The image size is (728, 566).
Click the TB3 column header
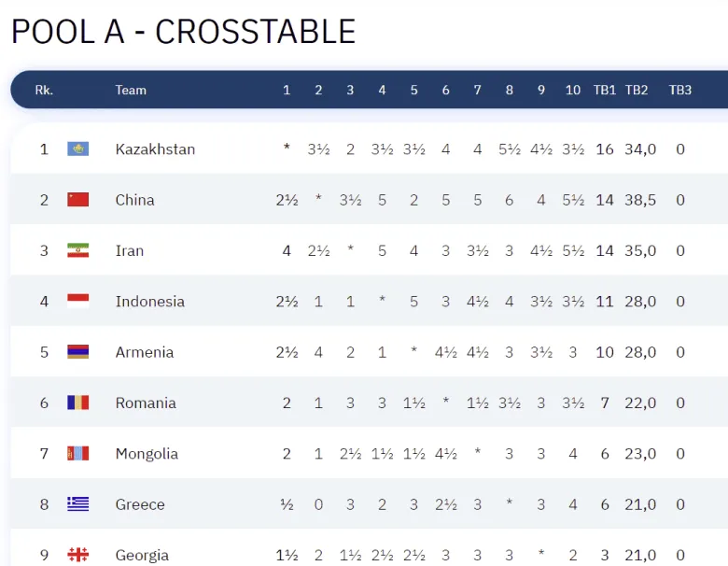click(x=680, y=91)
